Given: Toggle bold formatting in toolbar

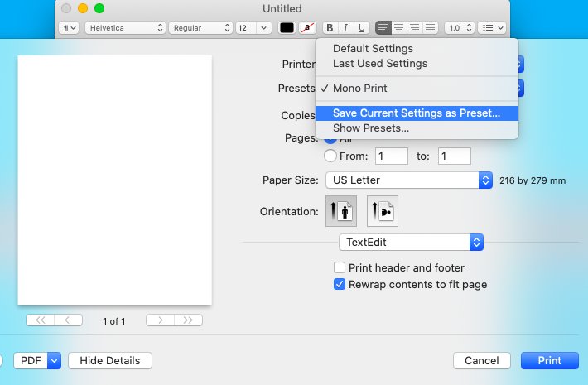Looking at the screenshot, I should pyautogui.click(x=330, y=27).
